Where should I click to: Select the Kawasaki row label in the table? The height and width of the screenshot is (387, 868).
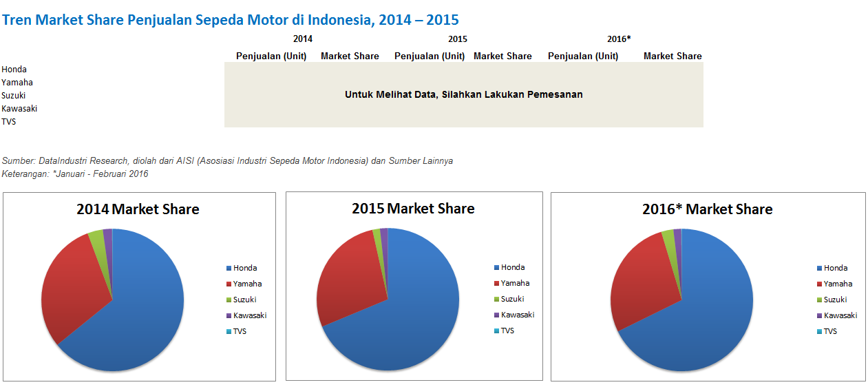tap(19, 109)
